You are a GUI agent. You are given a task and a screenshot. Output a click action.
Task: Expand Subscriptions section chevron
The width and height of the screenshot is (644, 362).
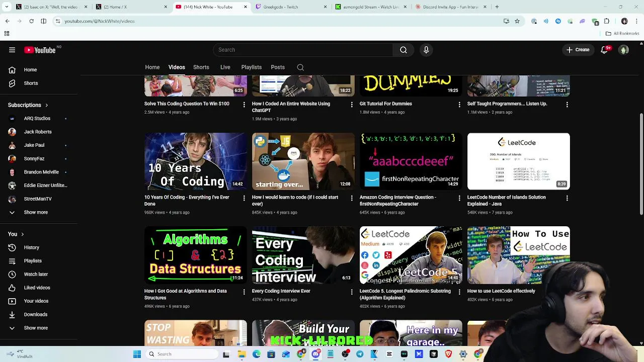point(46,105)
